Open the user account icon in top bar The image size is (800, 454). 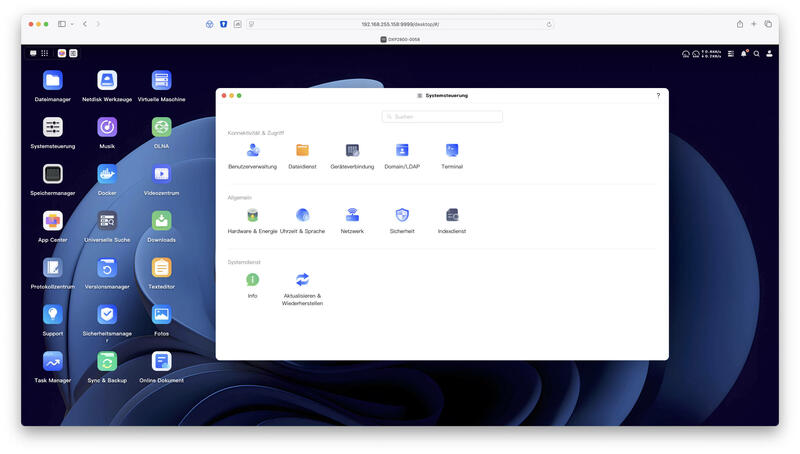pyautogui.click(x=769, y=54)
